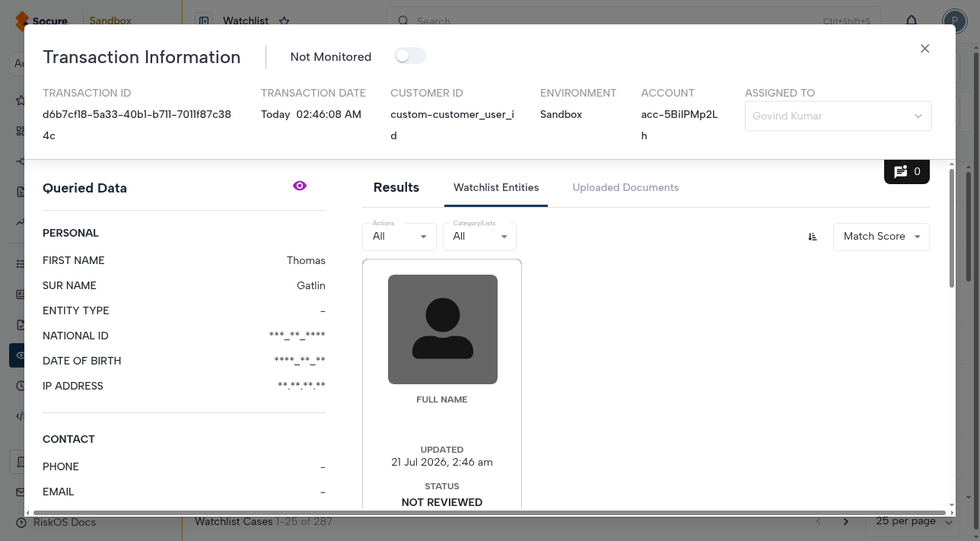Click the horizontal scrollbar left arrow
This screenshot has width=980, height=541.
29,513
